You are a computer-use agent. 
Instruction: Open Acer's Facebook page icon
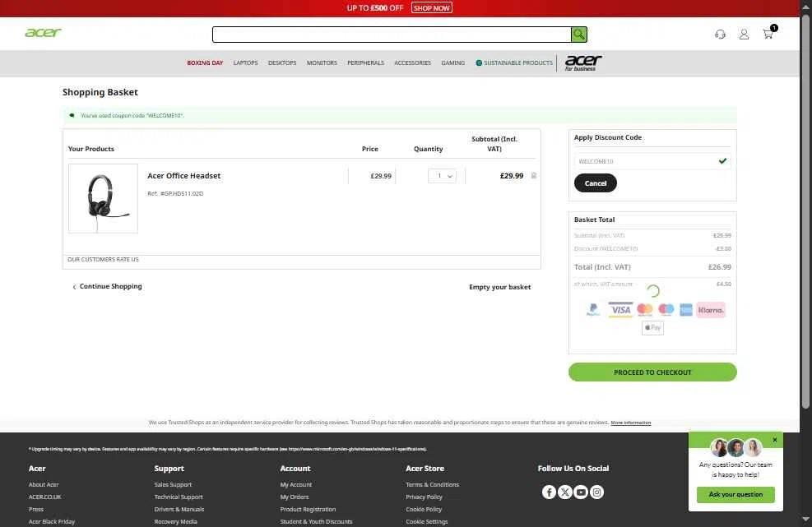(549, 492)
